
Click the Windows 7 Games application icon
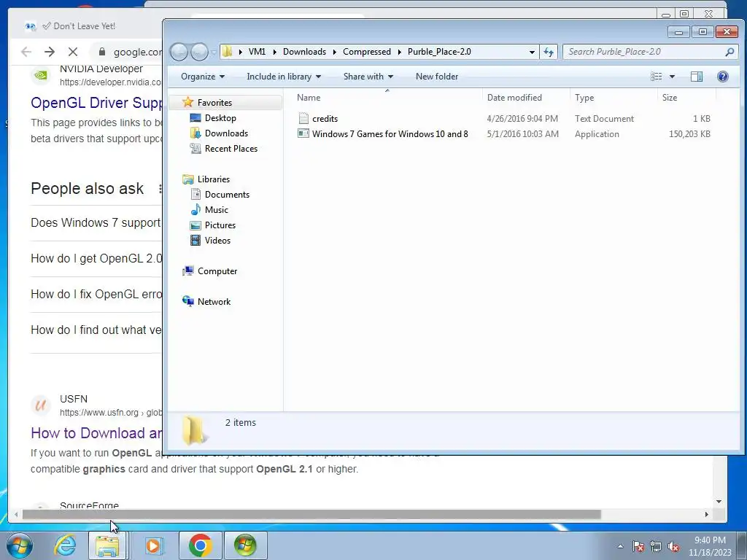pos(303,134)
